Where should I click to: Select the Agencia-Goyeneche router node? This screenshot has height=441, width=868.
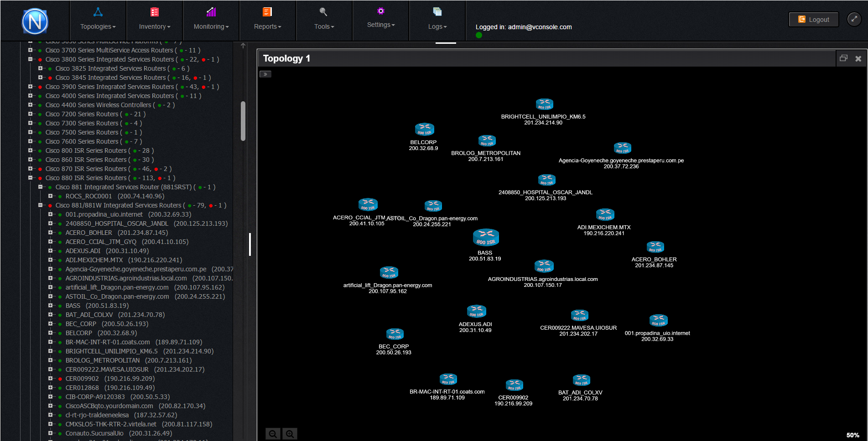622,148
